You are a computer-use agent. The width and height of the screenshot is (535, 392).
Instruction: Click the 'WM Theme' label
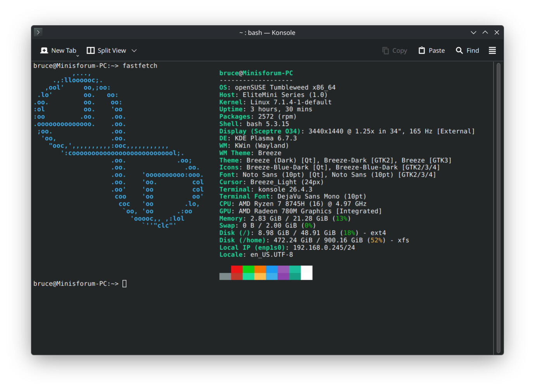[x=235, y=153]
